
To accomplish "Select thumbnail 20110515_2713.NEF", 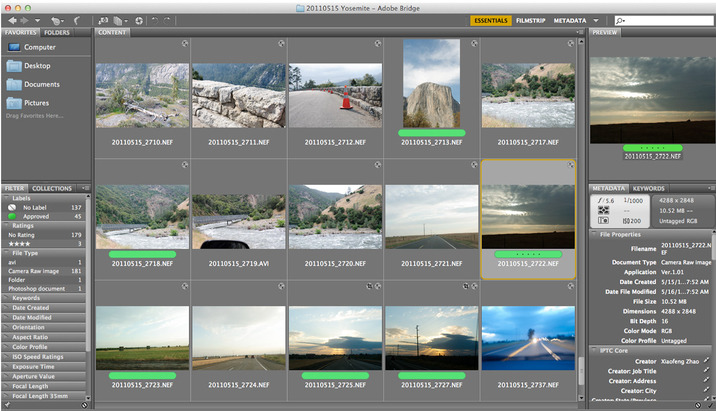I will pos(432,84).
